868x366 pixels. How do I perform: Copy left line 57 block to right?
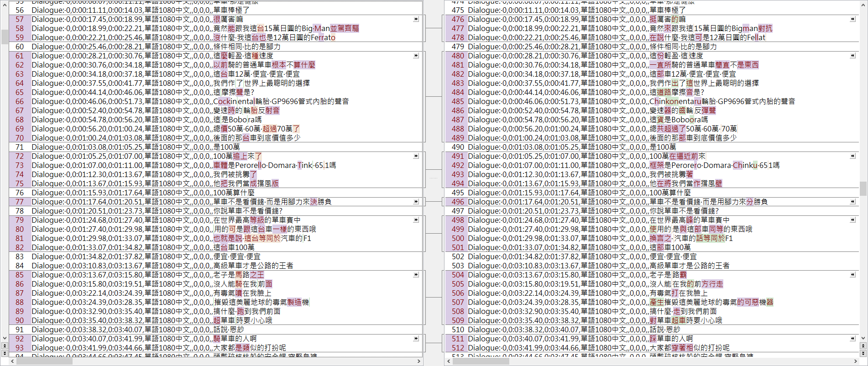(416, 19)
